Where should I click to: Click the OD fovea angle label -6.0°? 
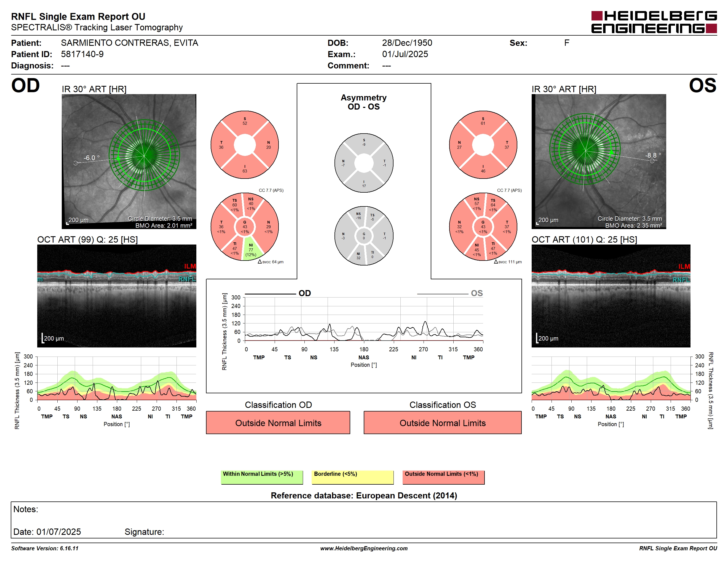coord(91,158)
